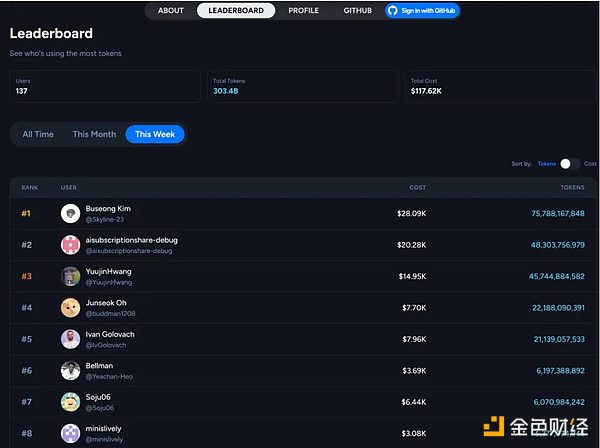Click Sign in with GitHub button
The image size is (600, 448).
422,11
